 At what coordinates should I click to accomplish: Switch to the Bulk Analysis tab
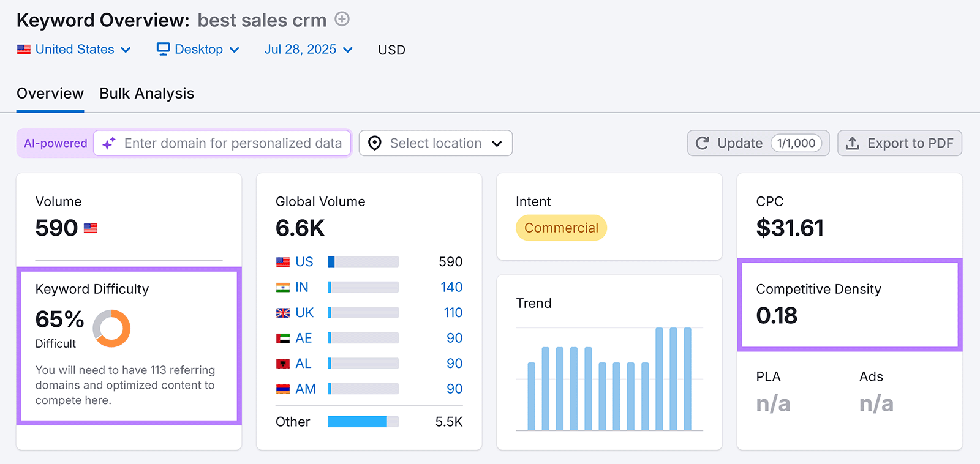pyautogui.click(x=146, y=94)
